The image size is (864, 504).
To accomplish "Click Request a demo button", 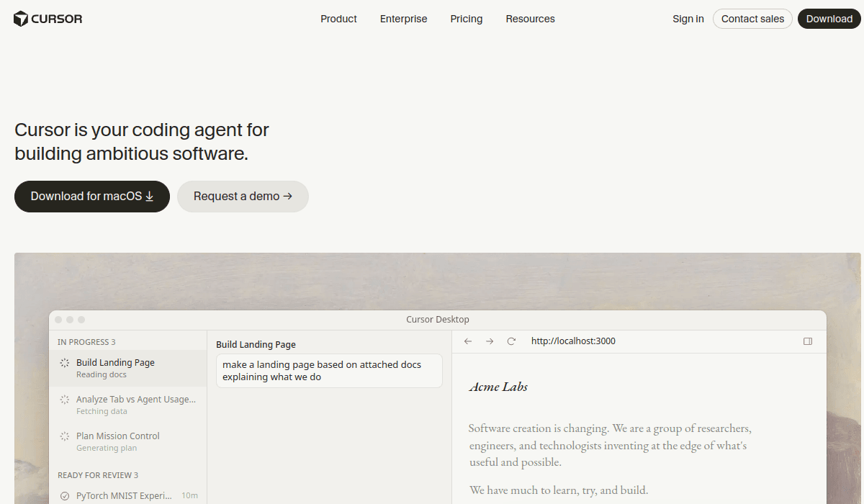I will coord(243,197).
